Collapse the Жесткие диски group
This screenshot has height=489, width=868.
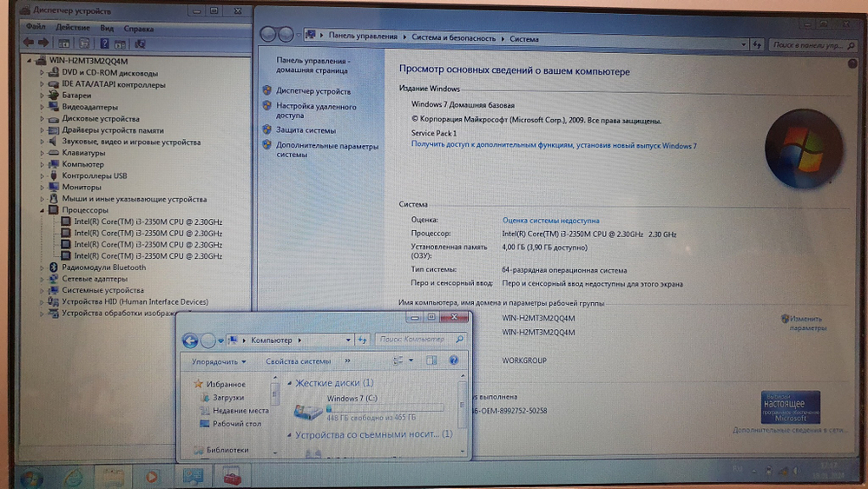(290, 383)
